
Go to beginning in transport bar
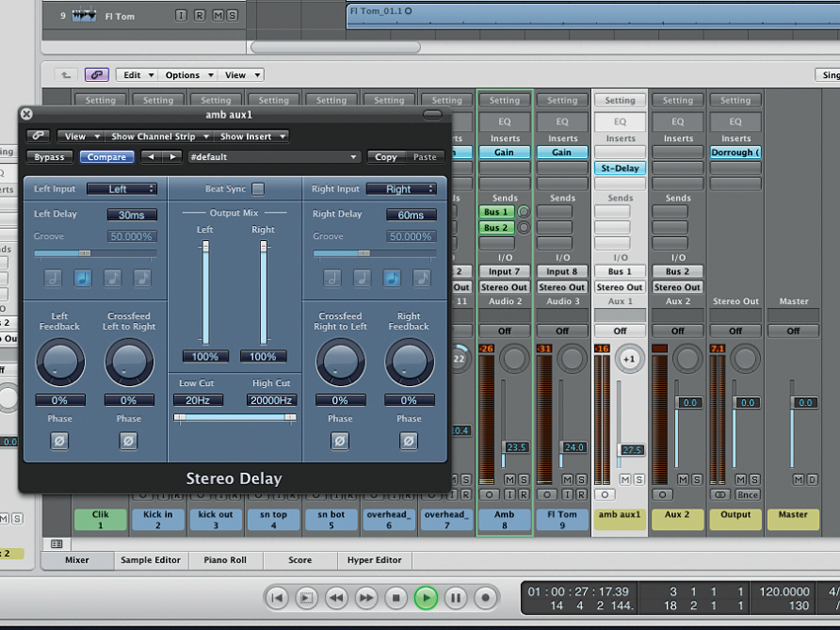[x=277, y=597]
